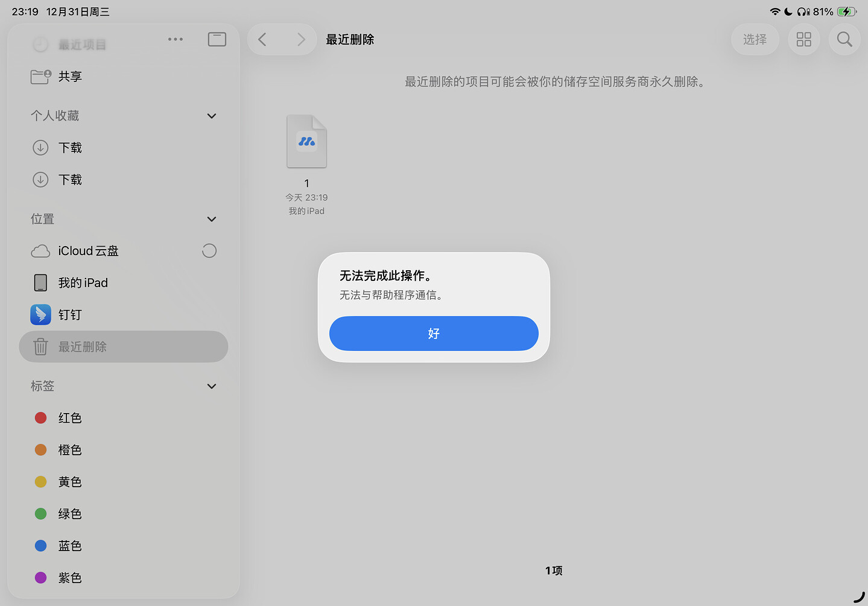Open the sidebar three-dots menu
This screenshot has height=606, width=868.
point(176,39)
